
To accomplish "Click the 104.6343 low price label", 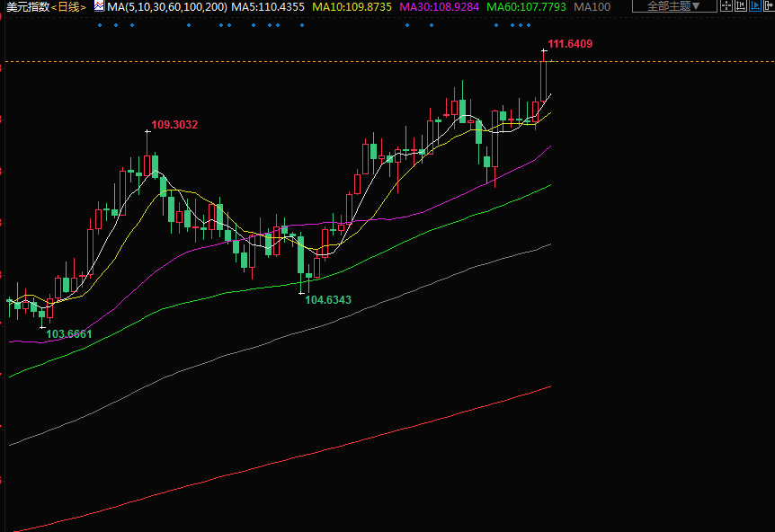I will [x=328, y=299].
